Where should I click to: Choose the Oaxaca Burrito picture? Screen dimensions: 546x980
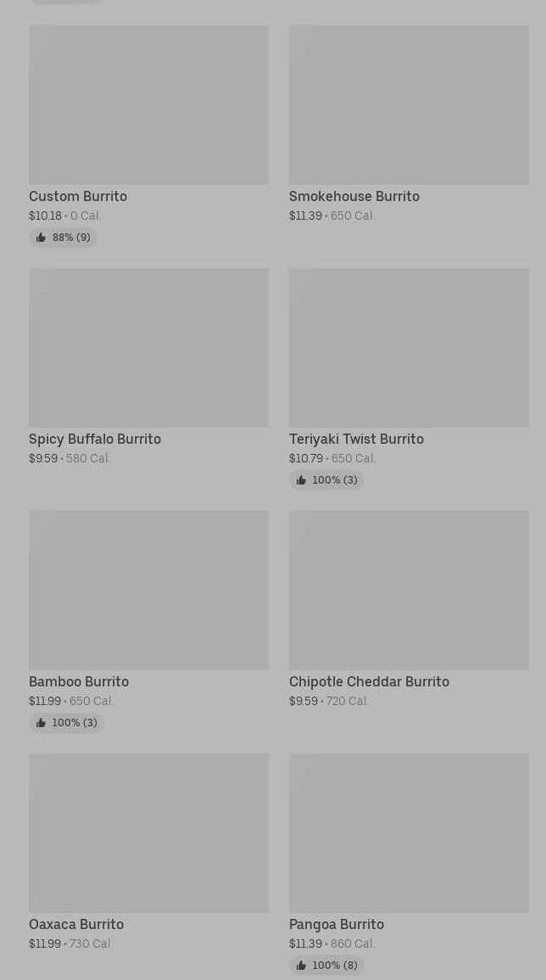pos(148,833)
